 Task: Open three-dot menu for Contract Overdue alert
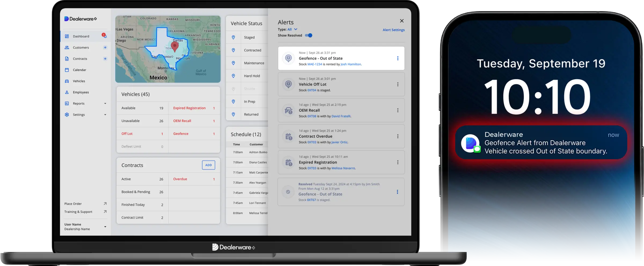click(398, 136)
